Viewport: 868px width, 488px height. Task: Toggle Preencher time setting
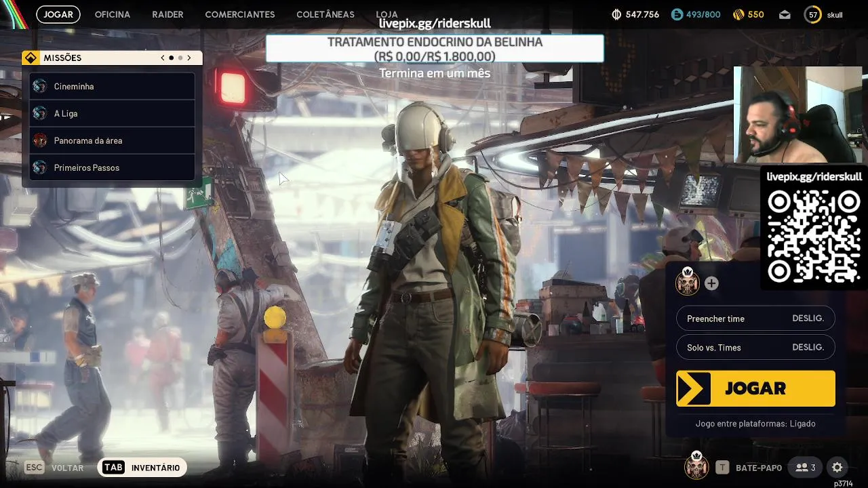pos(755,319)
